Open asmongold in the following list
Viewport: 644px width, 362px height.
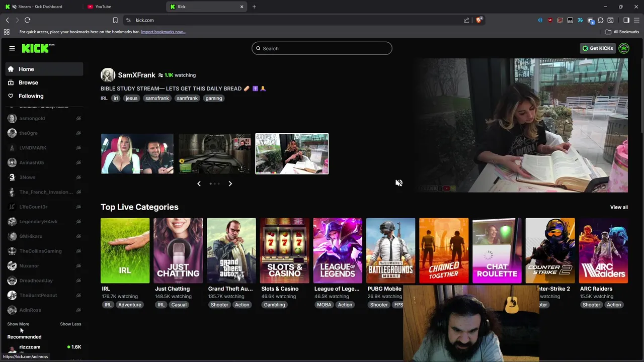(x=44, y=118)
